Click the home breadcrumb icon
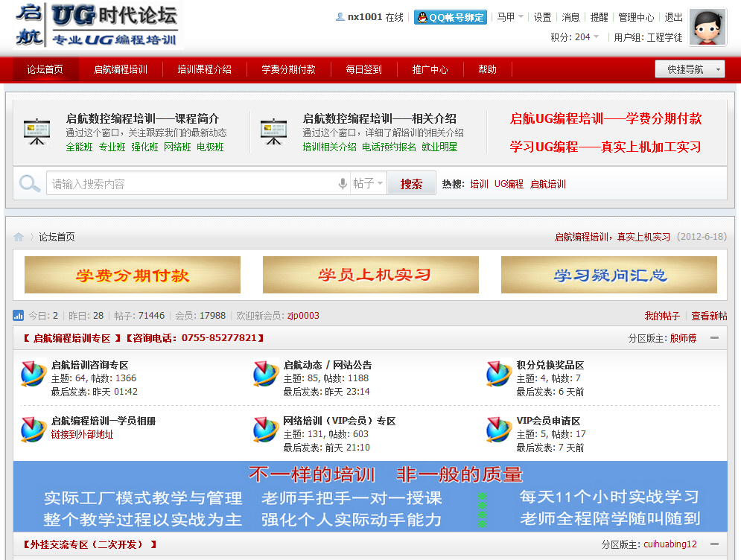The width and height of the screenshot is (741, 560). [19, 237]
